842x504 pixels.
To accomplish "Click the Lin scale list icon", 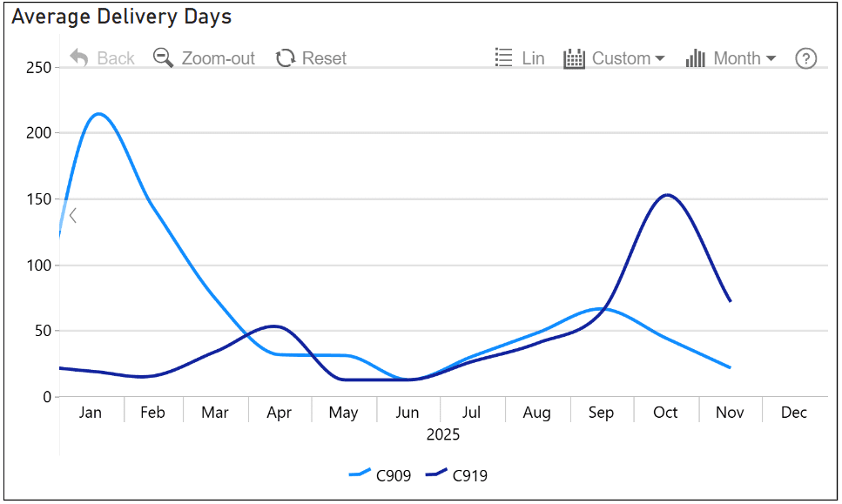I will [503, 57].
